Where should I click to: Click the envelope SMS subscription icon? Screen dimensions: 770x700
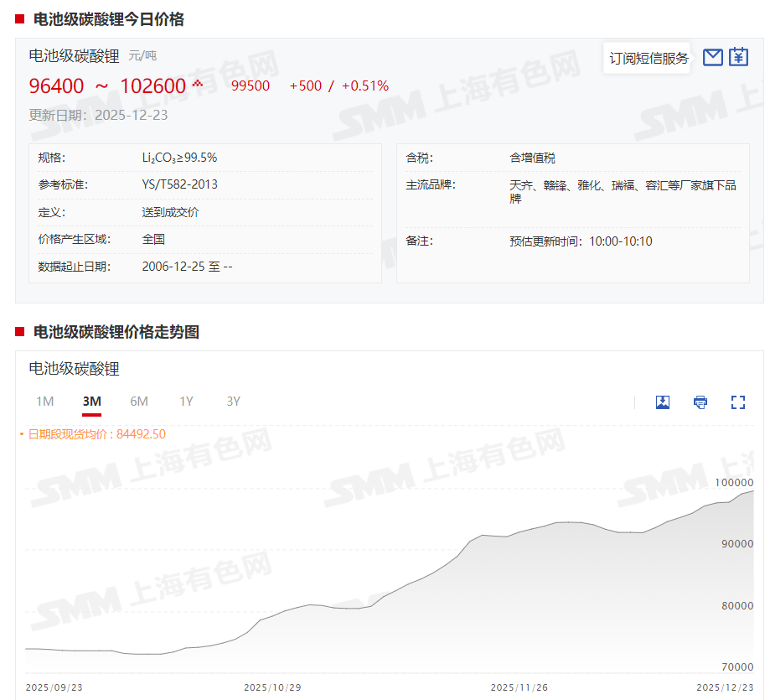pos(712,57)
